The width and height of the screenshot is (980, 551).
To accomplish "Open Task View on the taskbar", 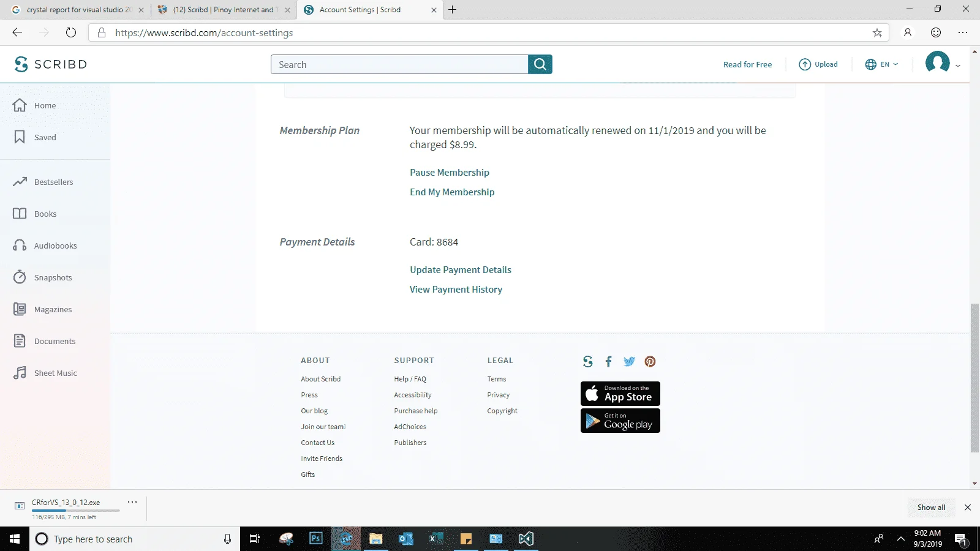I will click(255, 539).
